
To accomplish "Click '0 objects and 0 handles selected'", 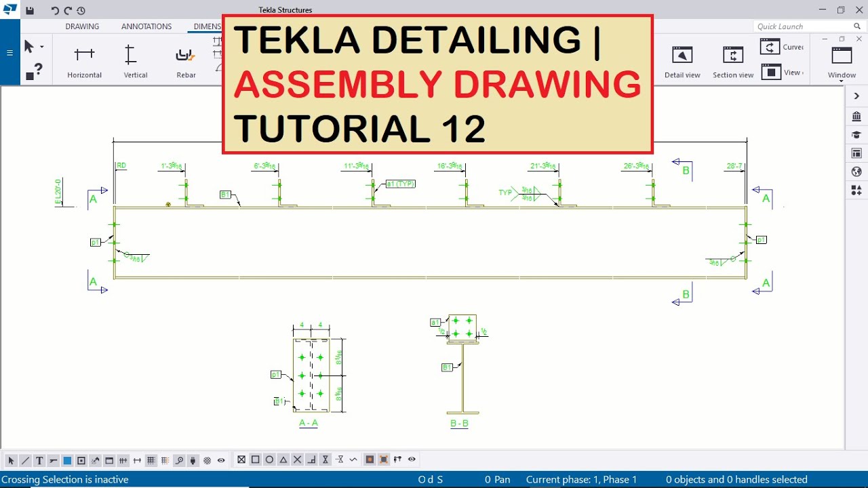I will 736,479.
